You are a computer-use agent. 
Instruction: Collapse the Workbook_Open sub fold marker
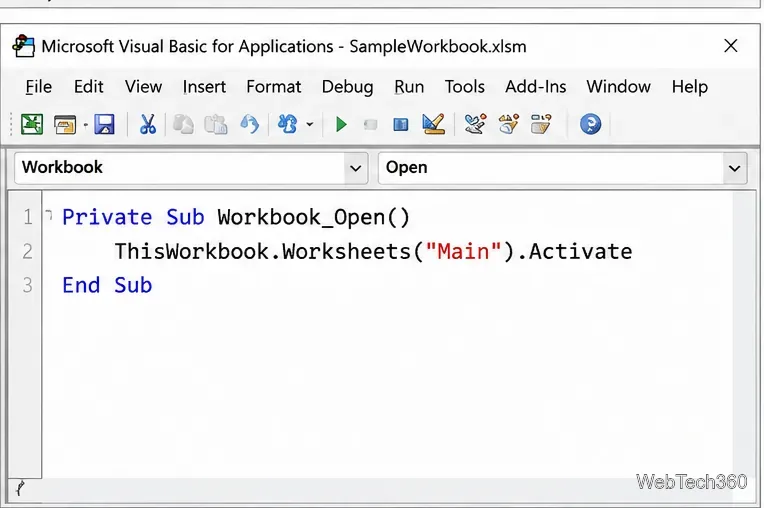pos(48,214)
